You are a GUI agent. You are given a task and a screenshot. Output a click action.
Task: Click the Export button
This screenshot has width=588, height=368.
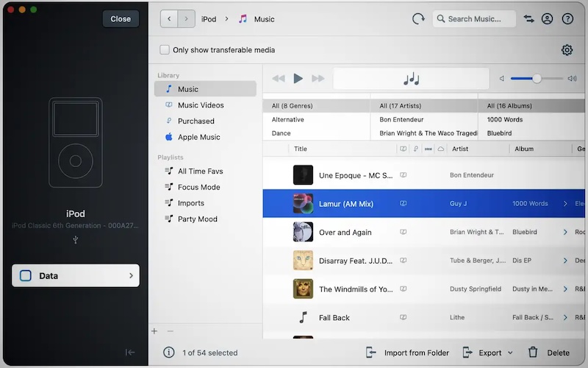point(482,353)
